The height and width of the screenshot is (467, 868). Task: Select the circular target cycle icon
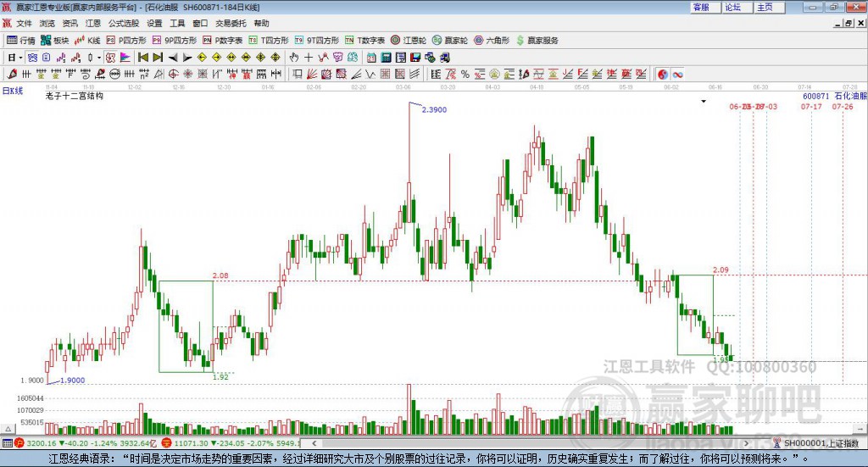pos(173,74)
